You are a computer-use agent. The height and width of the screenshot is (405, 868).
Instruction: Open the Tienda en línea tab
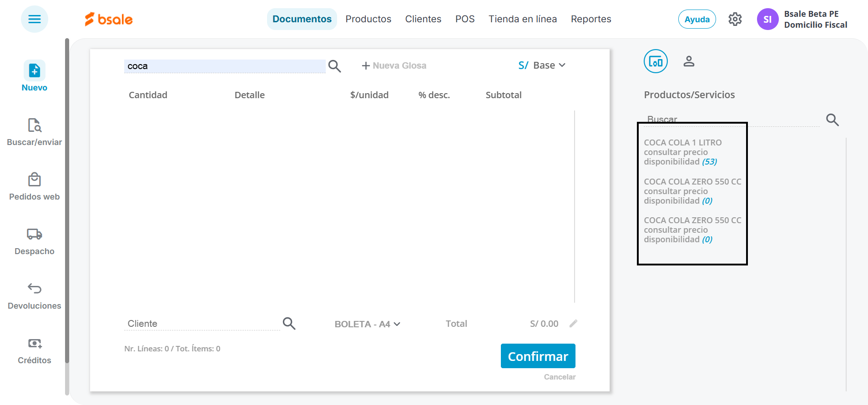[523, 19]
